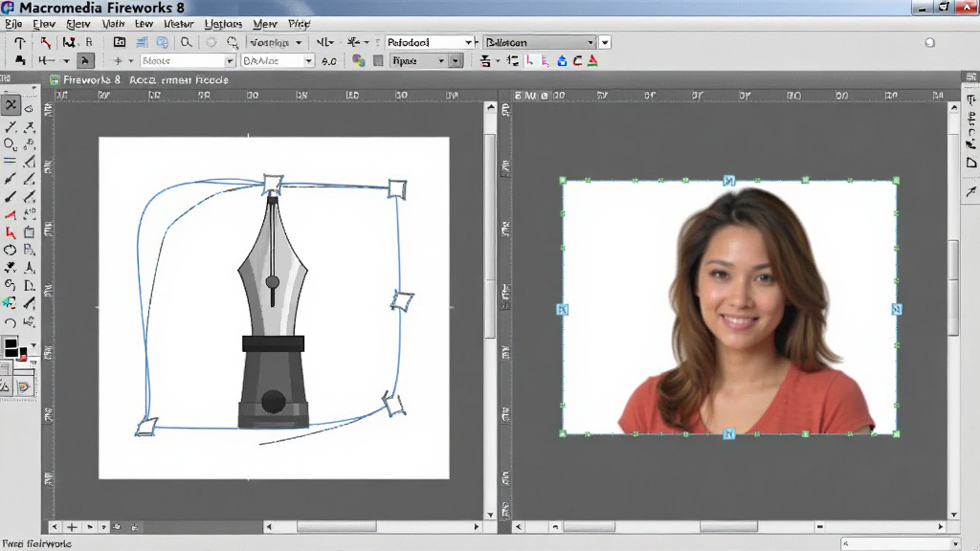
Task: Toggle the highlighted pointer button in second toolbar row
Action: (85, 60)
